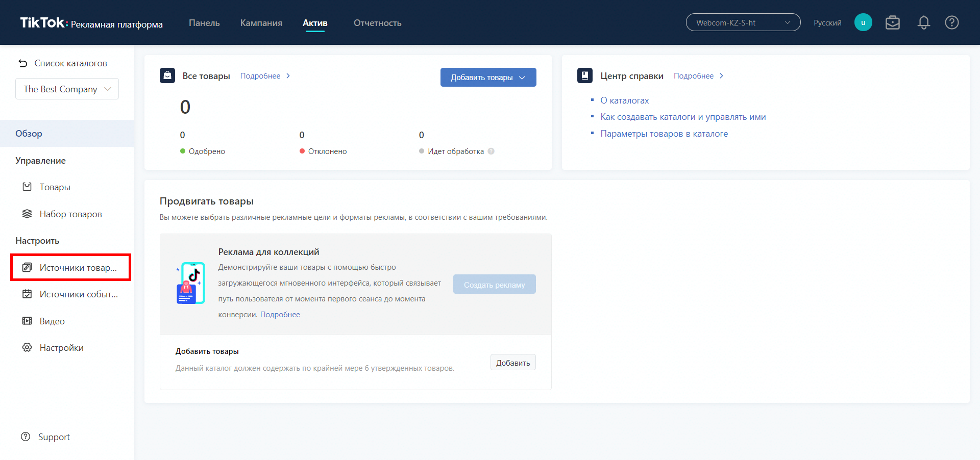Click the TikTok logo in header

(43, 23)
